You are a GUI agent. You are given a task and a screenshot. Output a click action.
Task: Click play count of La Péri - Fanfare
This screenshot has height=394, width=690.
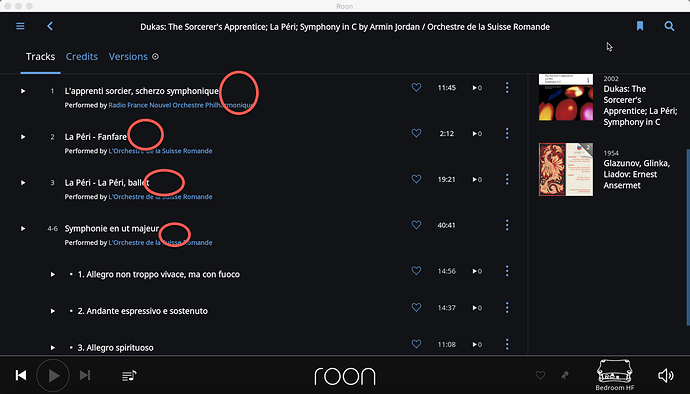[x=477, y=134]
